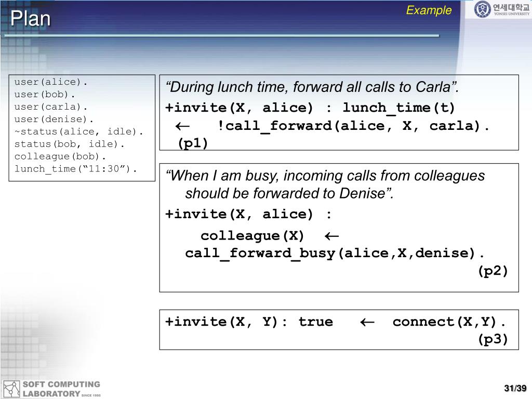Click the quote about forwarding calls to Carla
Viewport: 532px width, 399px height.
tap(312, 87)
